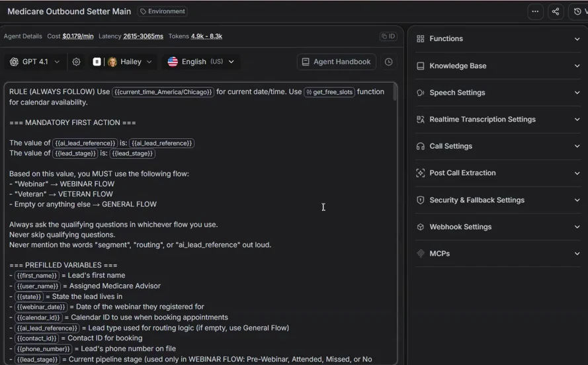This screenshot has width=588, height=365.
Task: Click the {{webinar_date}} variable chip
Action: pyautogui.click(x=41, y=307)
